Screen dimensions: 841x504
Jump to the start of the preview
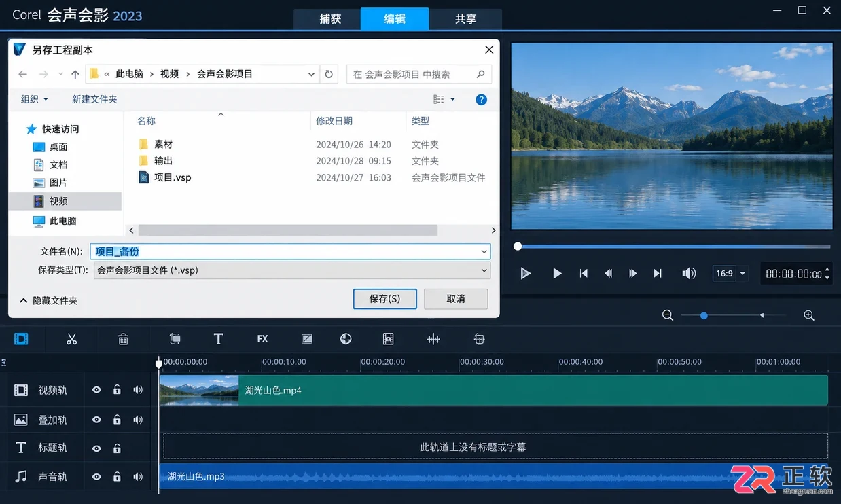[x=584, y=273]
